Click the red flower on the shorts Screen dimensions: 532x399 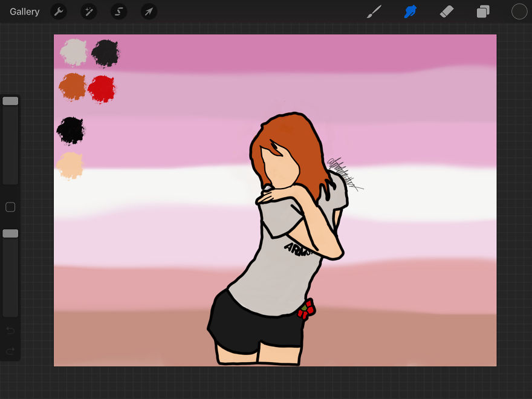(307, 309)
